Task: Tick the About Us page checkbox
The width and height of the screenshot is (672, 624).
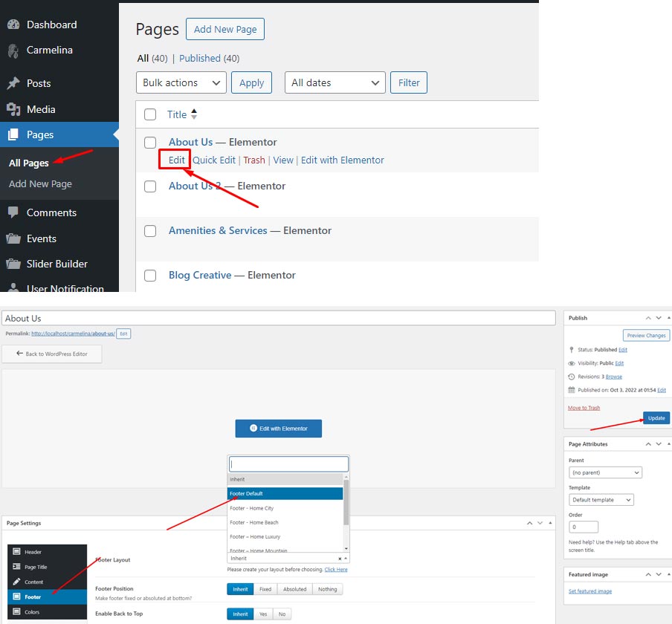Action: tap(150, 143)
